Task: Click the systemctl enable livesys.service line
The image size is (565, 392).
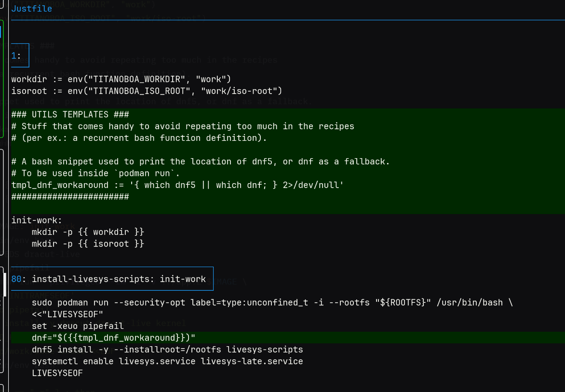Action: tap(167, 361)
